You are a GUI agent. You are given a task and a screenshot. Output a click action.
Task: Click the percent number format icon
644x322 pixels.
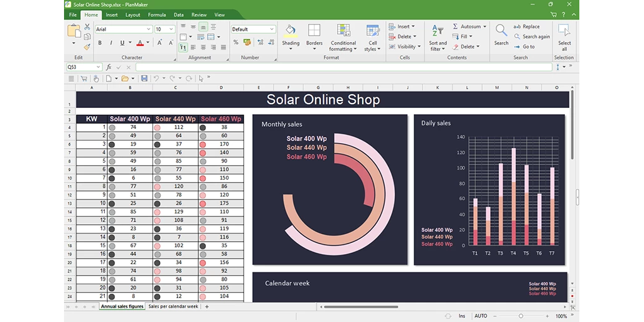tap(236, 43)
